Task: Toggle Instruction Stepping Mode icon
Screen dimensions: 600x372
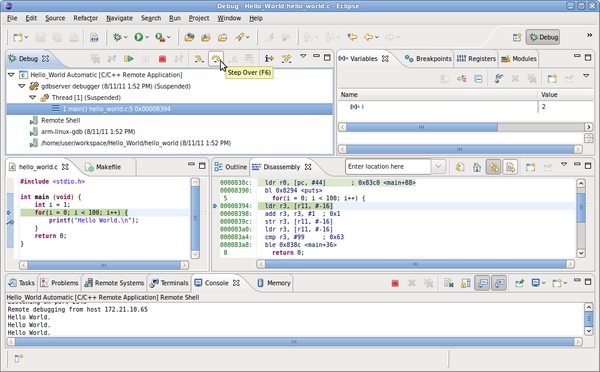Action: [269, 59]
